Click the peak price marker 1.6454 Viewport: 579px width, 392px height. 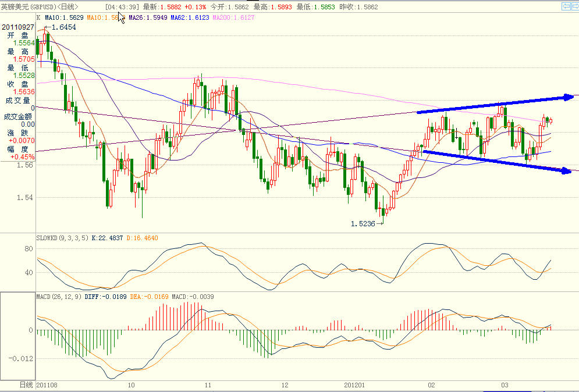point(64,27)
